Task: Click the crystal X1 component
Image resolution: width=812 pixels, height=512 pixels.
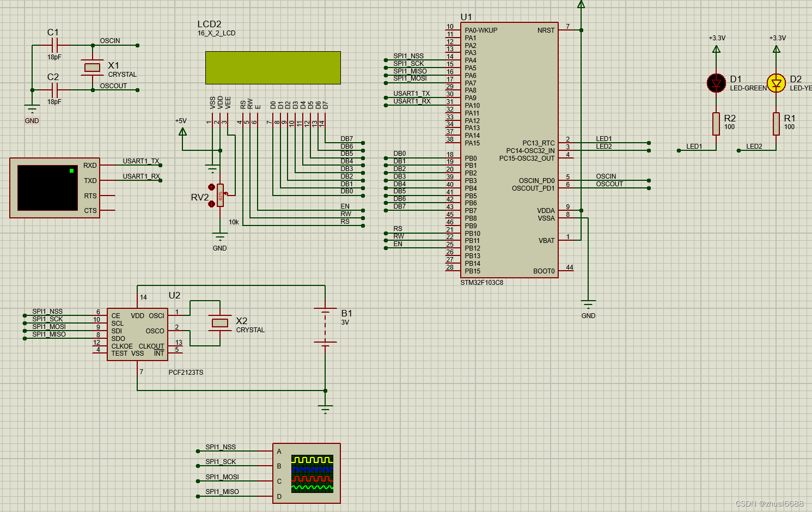Action: [91, 67]
